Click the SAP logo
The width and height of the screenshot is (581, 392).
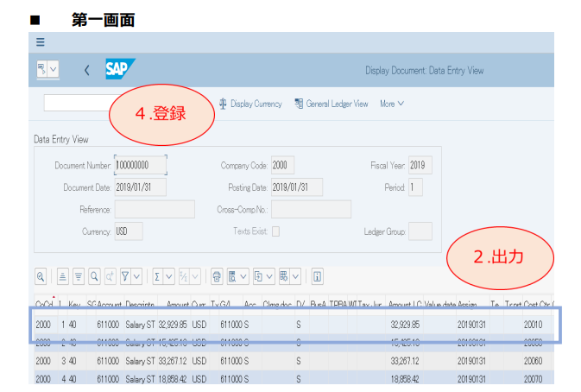pos(120,68)
